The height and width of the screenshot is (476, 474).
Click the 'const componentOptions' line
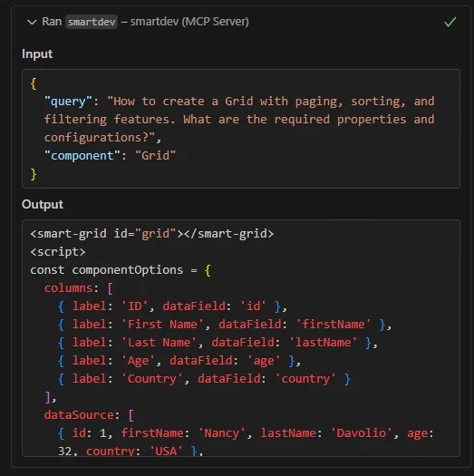coord(121,270)
